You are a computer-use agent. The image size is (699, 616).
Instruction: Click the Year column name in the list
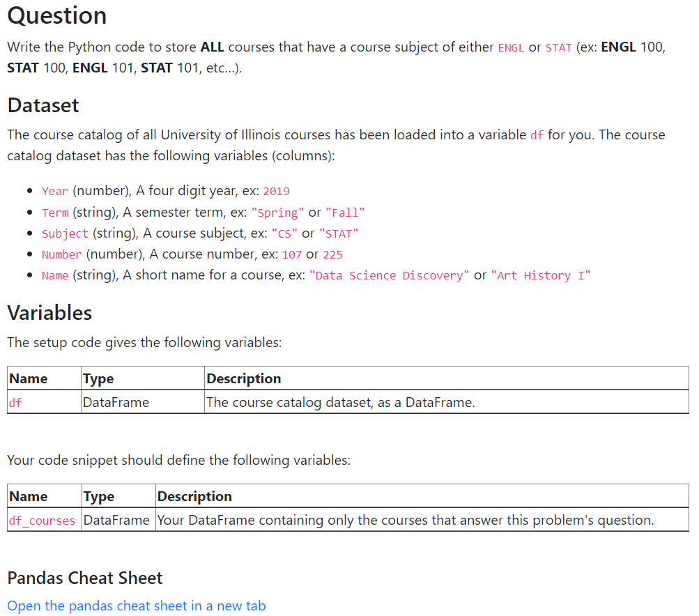click(55, 191)
